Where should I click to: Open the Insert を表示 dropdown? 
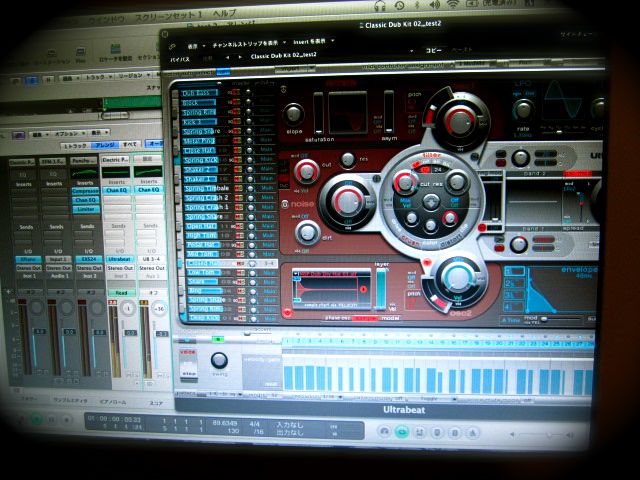click(x=313, y=42)
